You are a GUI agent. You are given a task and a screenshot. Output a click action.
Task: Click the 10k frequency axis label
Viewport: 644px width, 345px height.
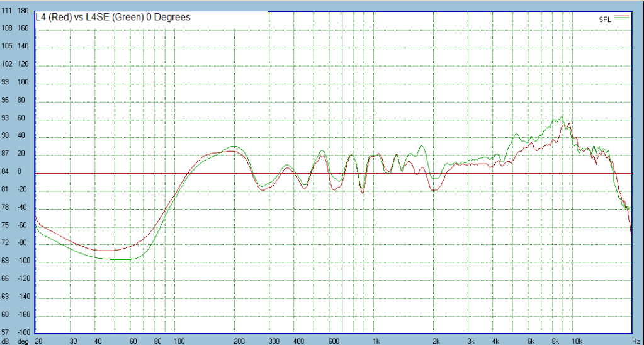coord(577,341)
